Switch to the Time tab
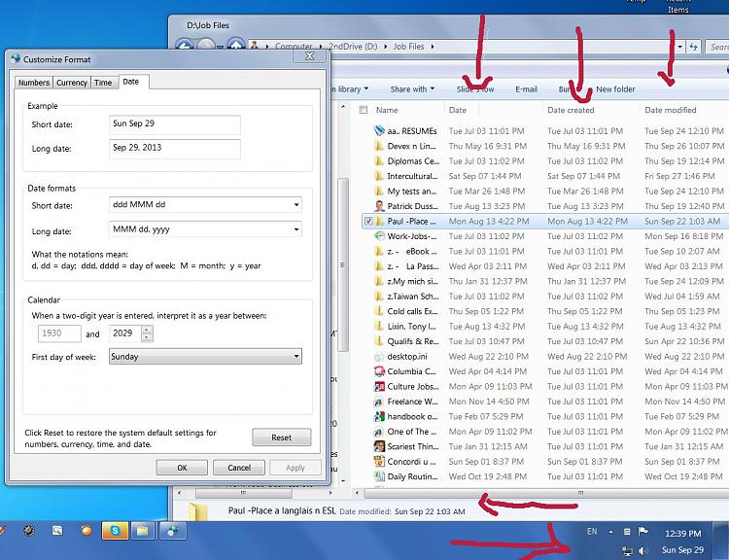Image resolution: width=729 pixels, height=560 pixels. point(103,83)
